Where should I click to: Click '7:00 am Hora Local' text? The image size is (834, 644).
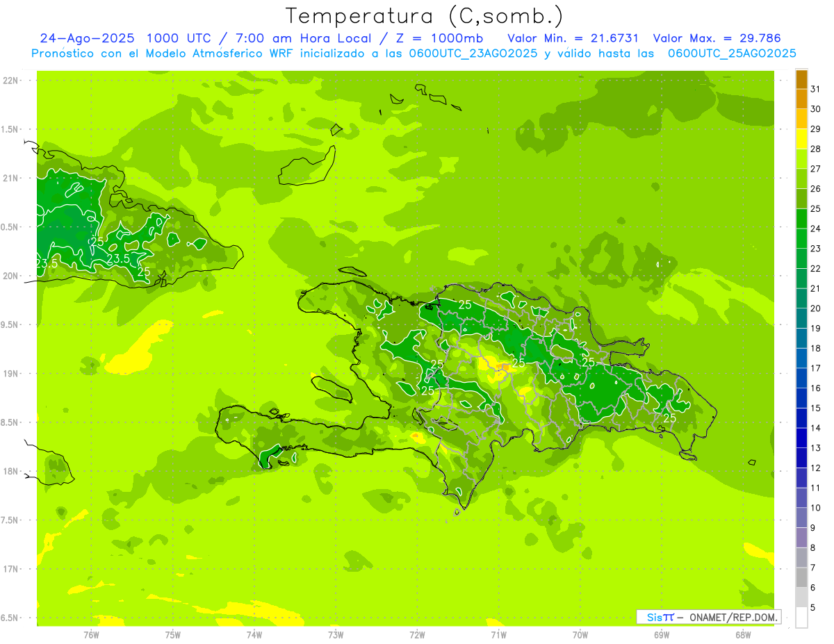pos(305,38)
